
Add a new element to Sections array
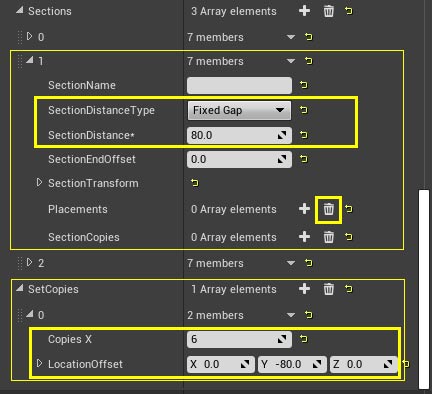(304, 11)
